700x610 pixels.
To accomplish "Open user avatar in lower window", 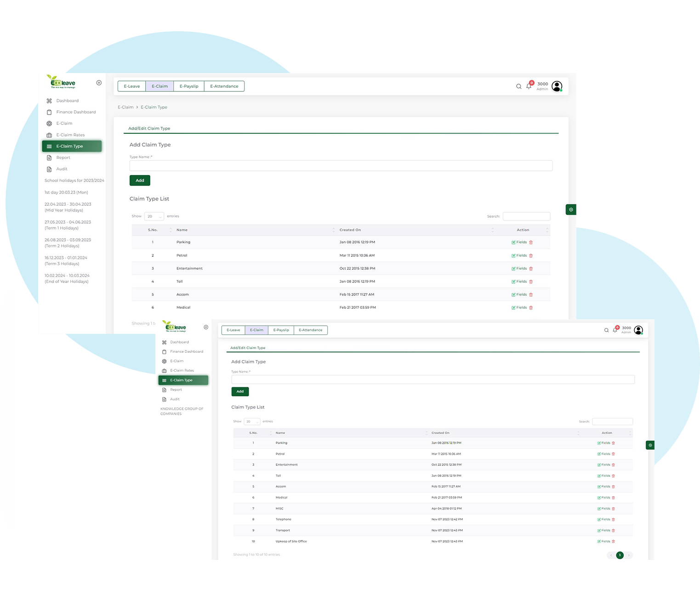I will pyautogui.click(x=638, y=330).
